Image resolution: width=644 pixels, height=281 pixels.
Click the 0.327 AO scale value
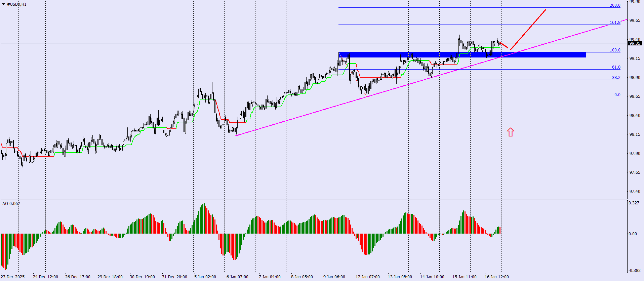tap(634, 203)
